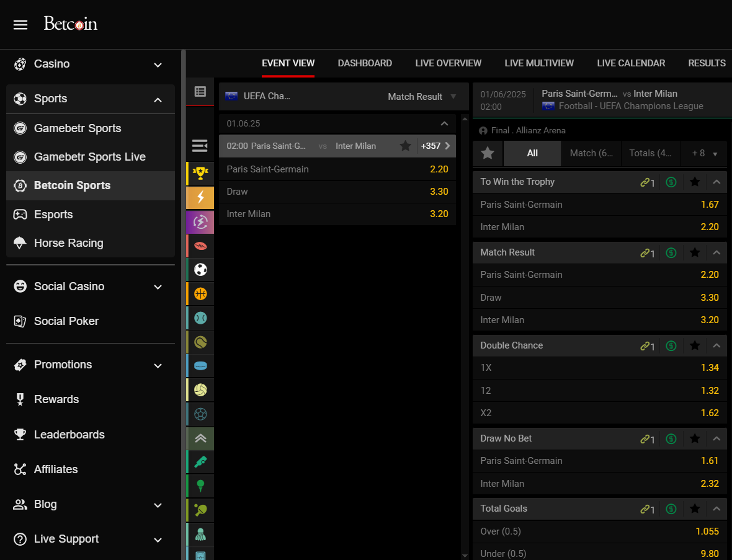Select the yellow trophy sport icon

[x=200, y=173]
